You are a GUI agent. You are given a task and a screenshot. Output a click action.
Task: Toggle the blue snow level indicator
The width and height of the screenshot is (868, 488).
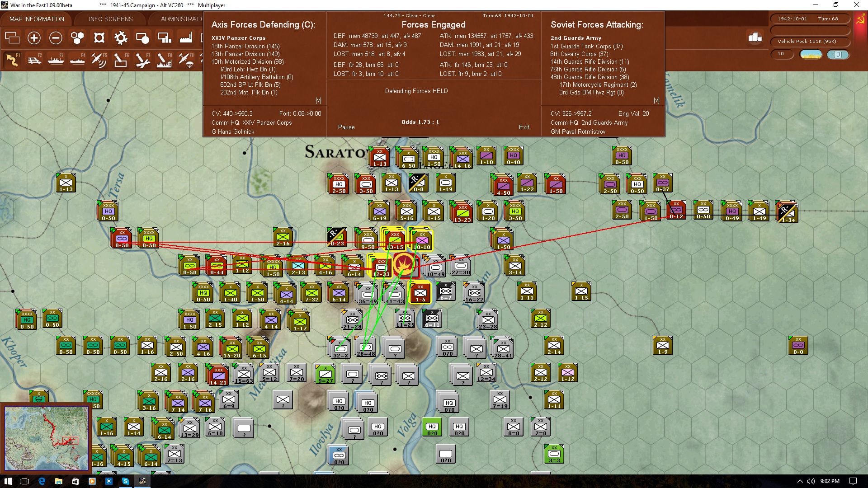point(838,54)
